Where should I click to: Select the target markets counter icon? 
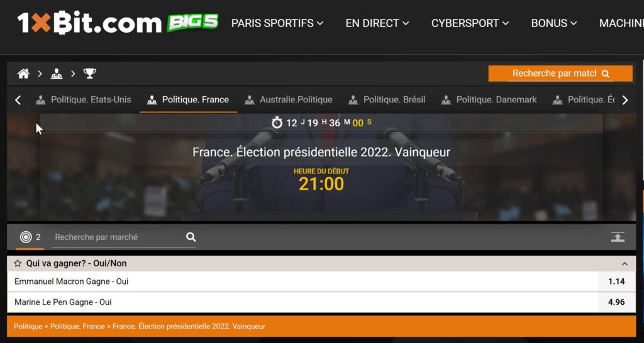(x=26, y=237)
